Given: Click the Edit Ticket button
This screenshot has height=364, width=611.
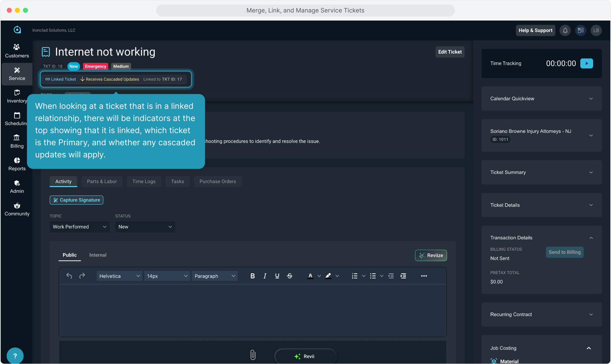Looking at the screenshot, I should (450, 52).
